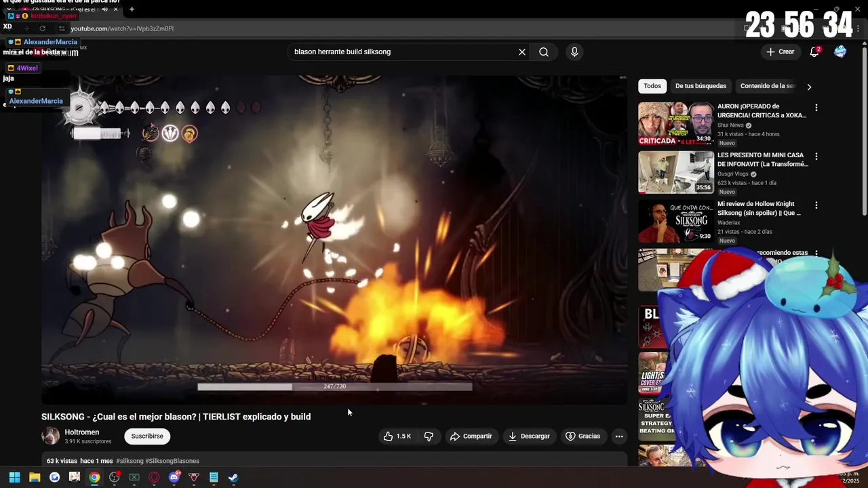Click 'LES PRESENTO MI MINI CASA' video title
The image size is (868, 488).
tap(762, 159)
